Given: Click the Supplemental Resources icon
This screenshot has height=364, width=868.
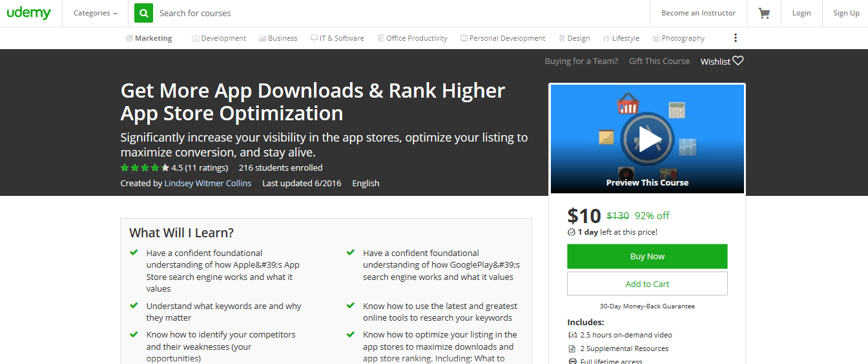Looking at the screenshot, I should tap(572, 348).
